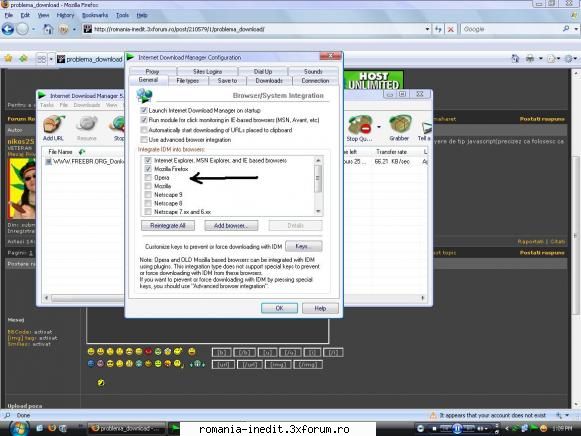Image resolution: width=581 pixels, height=436 pixels.
Task: Switch to File types tab
Action: (x=187, y=81)
